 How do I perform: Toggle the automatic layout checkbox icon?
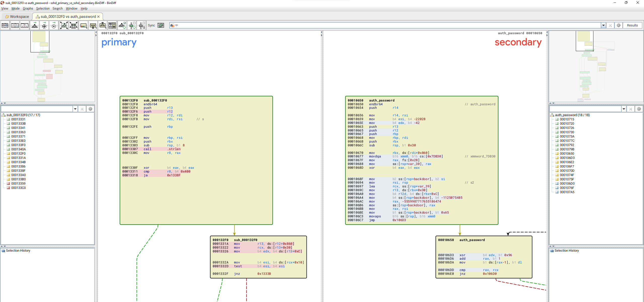tap(122, 25)
